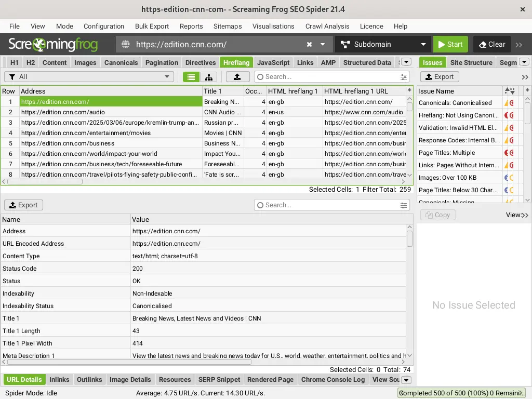Open the Crawl Analysis menu
532x399 pixels.
(327, 26)
